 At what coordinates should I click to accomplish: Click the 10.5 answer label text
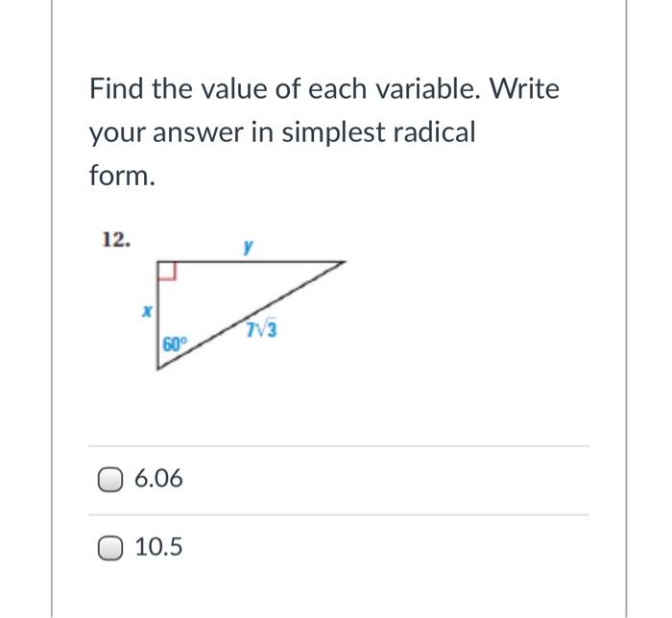159,548
